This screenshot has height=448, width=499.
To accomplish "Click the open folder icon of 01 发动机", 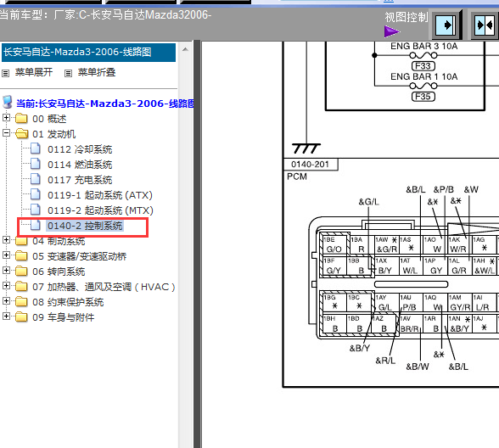I will (22, 134).
